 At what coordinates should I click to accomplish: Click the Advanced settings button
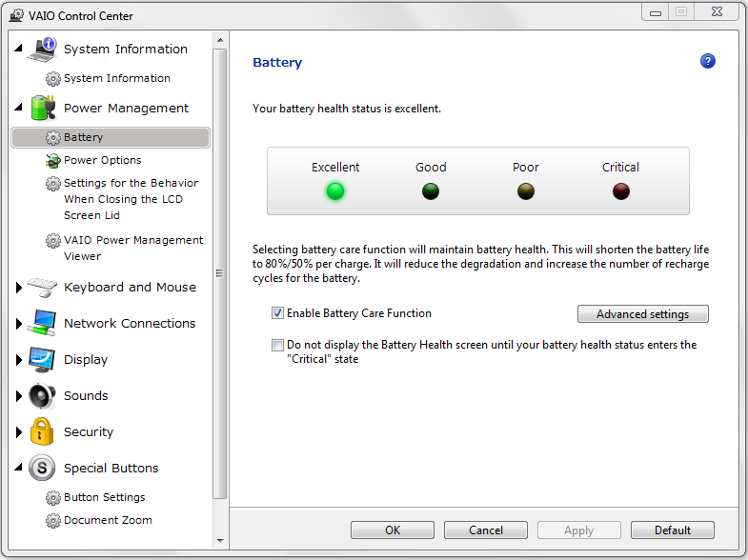click(642, 314)
